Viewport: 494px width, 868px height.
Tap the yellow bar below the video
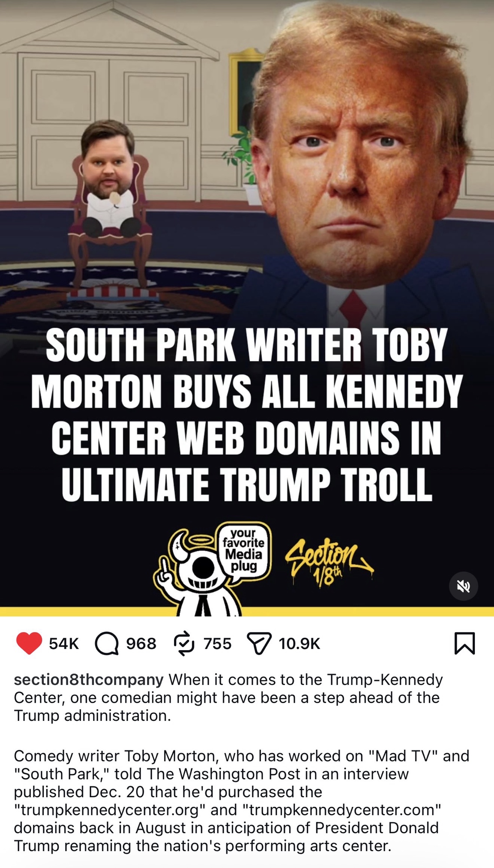point(247,612)
